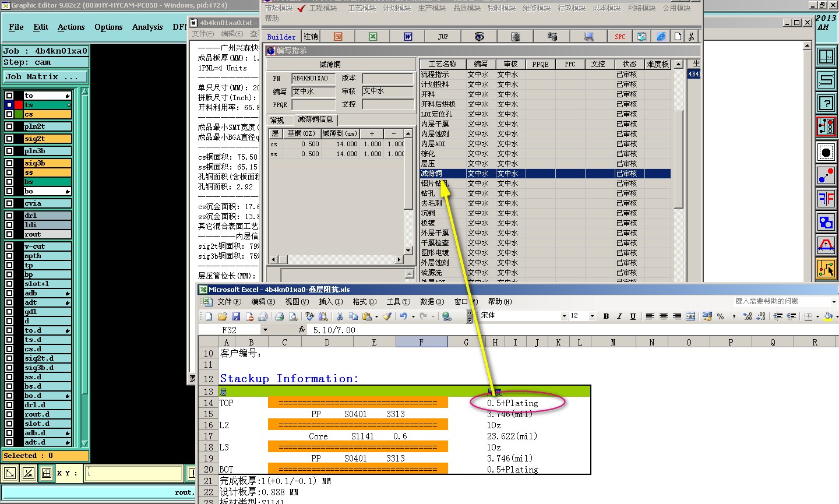
Task: Open the Paste dropdown arrow in Excel
Action: pyautogui.click(x=376, y=316)
